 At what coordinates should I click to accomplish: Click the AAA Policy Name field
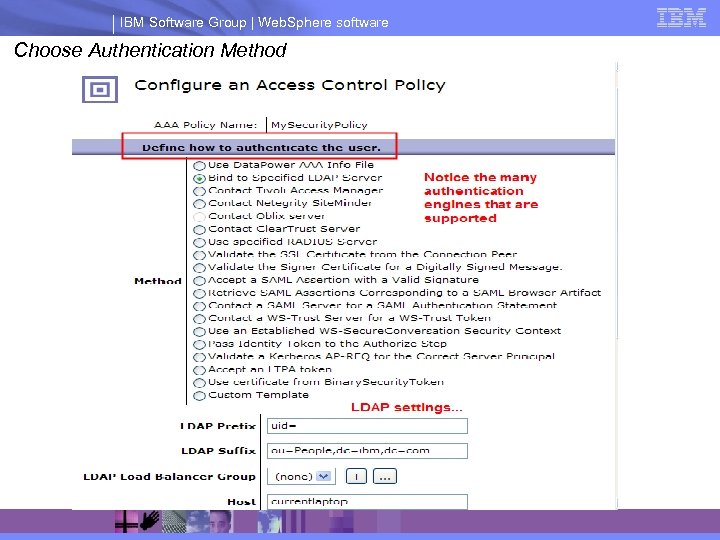click(x=319, y=125)
